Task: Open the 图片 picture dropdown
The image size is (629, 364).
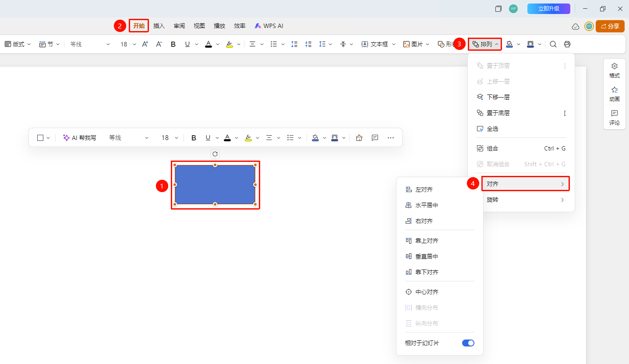Action: pyautogui.click(x=416, y=44)
